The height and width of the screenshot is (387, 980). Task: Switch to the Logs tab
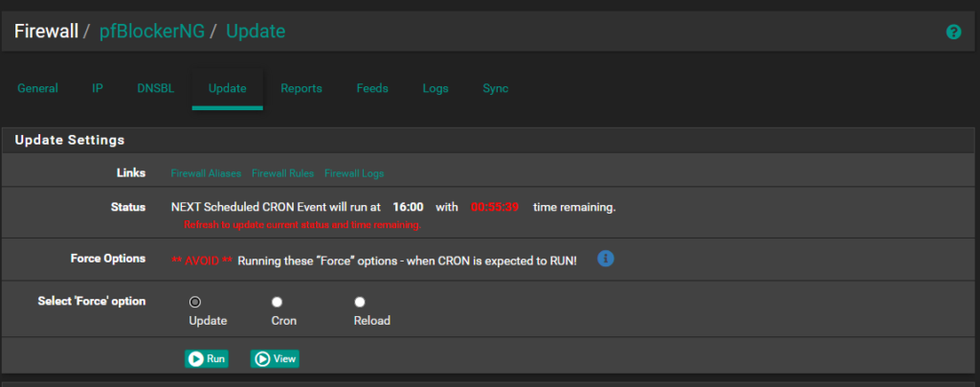(x=435, y=88)
